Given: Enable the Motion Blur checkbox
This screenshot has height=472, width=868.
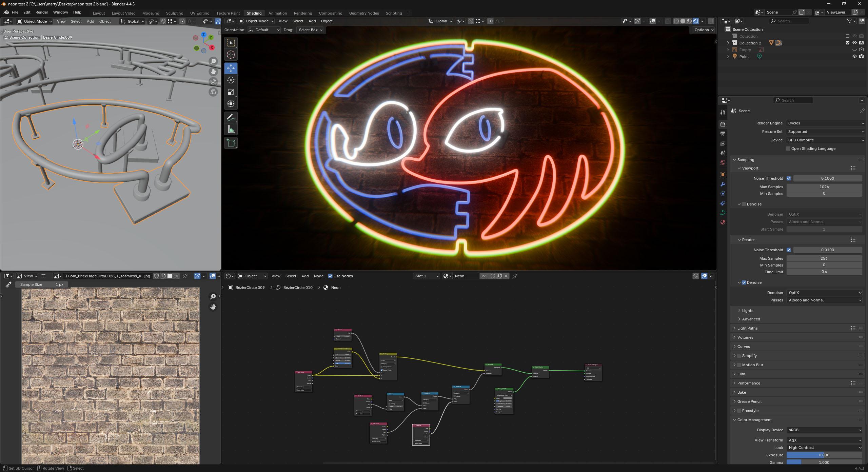Looking at the screenshot, I should click(x=739, y=365).
